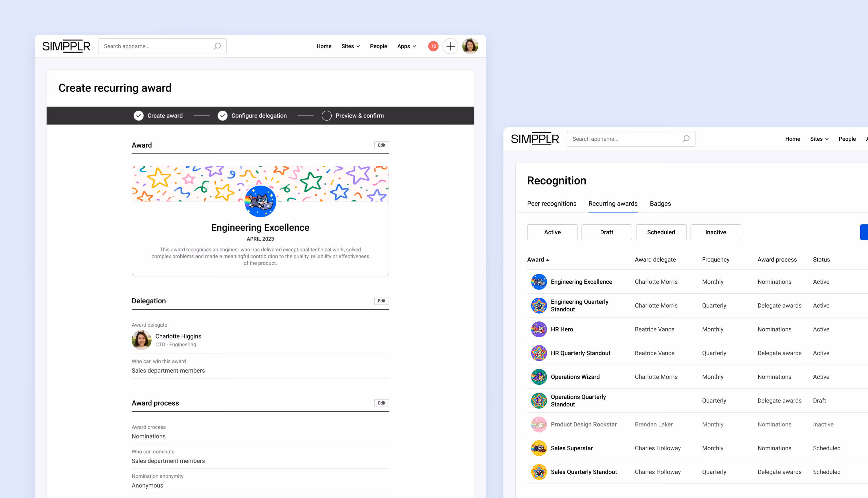Image resolution: width=868 pixels, height=498 pixels.
Task: Click the Award delegate column header
Action: click(x=655, y=260)
